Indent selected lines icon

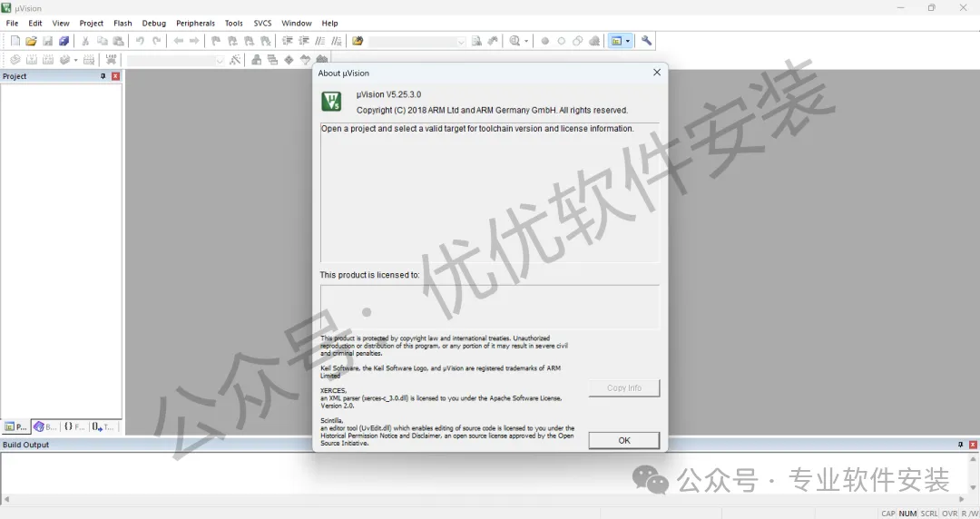click(x=288, y=41)
